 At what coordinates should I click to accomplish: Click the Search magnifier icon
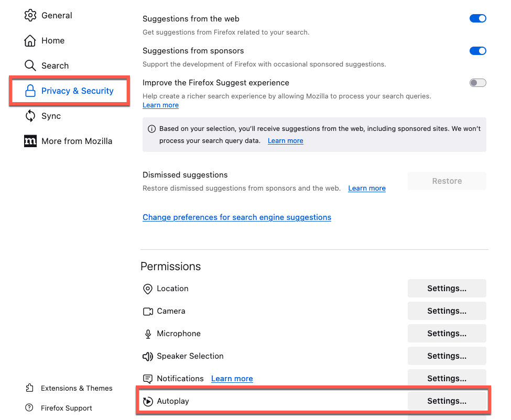[30, 65]
